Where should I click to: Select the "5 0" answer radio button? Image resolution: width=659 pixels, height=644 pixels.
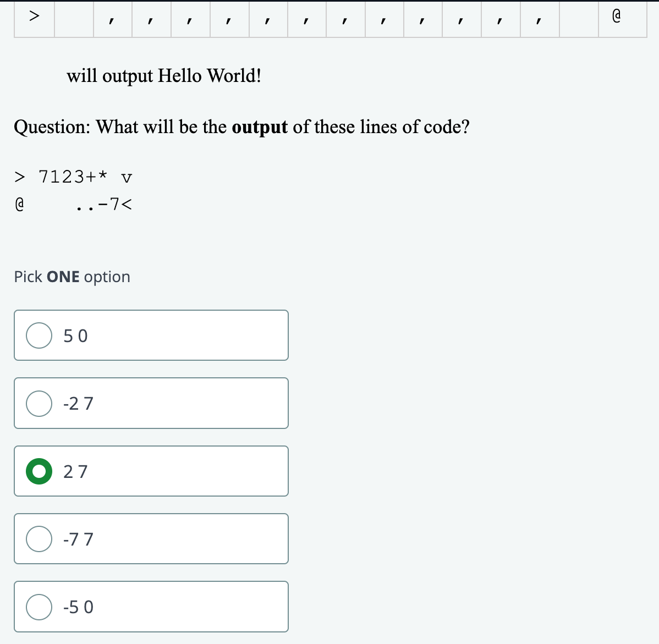(39, 335)
